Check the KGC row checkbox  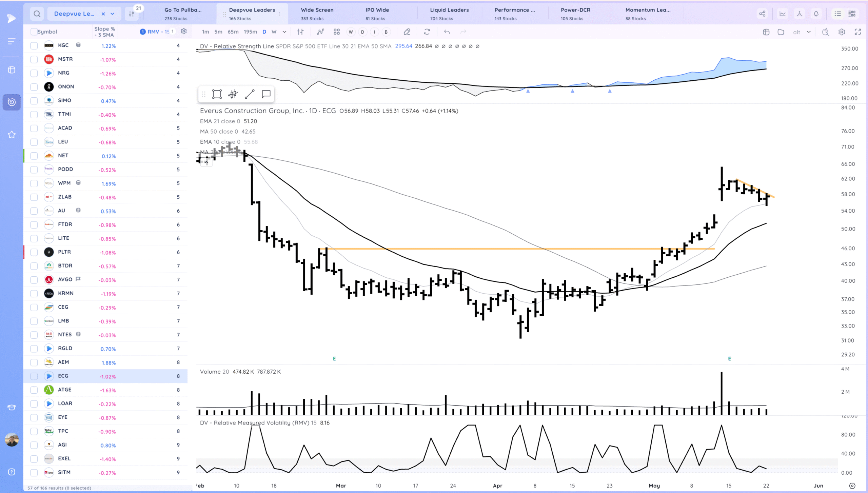(34, 46)
